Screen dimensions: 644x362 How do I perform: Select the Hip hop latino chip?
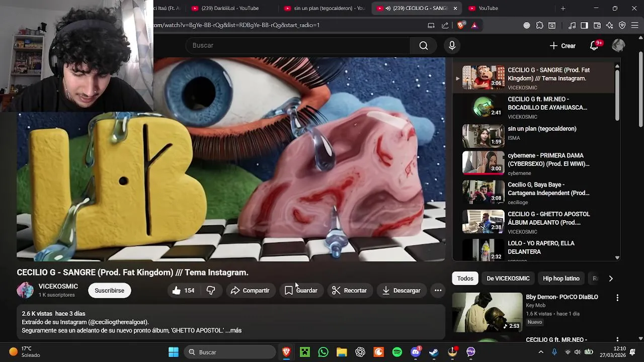click(561, 279)
